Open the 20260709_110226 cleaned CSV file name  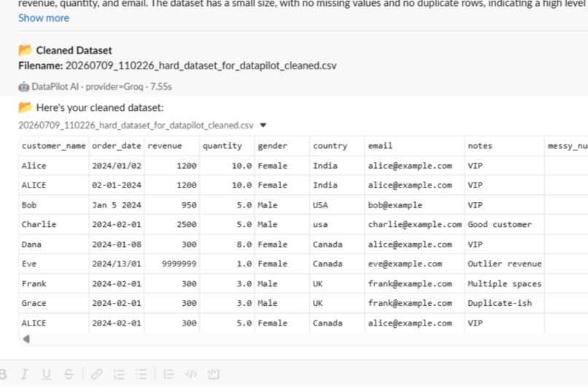(136, 126)
